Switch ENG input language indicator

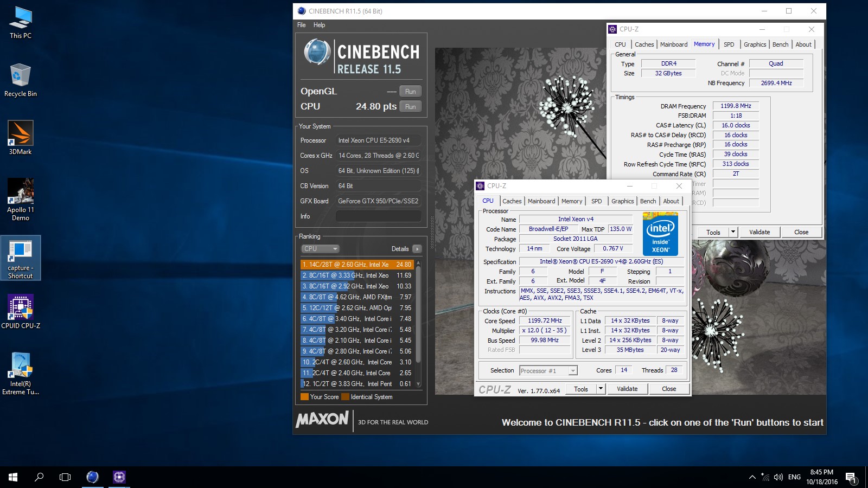[x=794, y=477]
